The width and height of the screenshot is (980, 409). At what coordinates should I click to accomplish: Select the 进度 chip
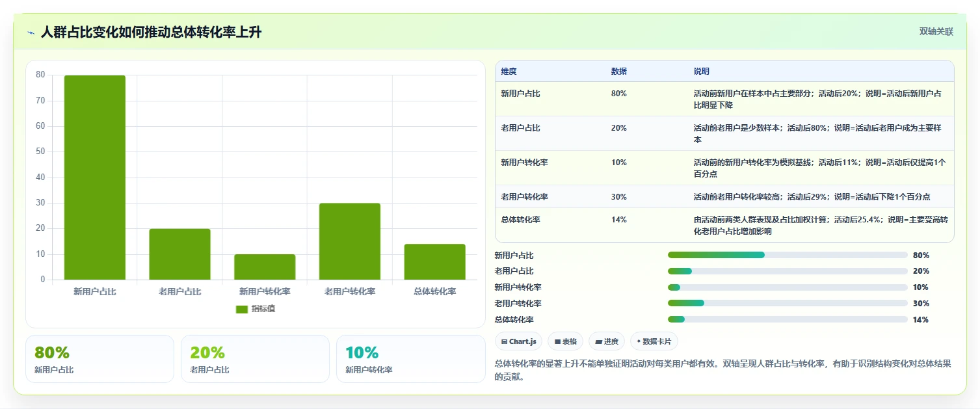coord(607,341)
